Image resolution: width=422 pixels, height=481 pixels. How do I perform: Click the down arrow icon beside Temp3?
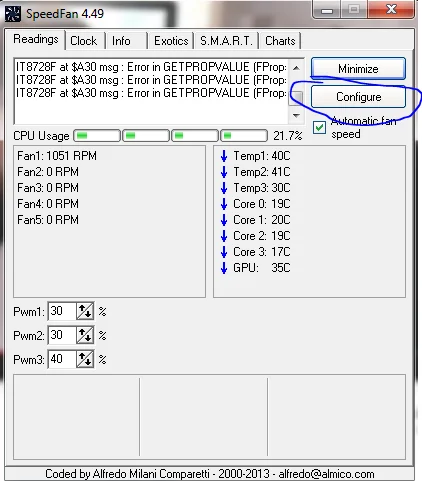point(224,188)
